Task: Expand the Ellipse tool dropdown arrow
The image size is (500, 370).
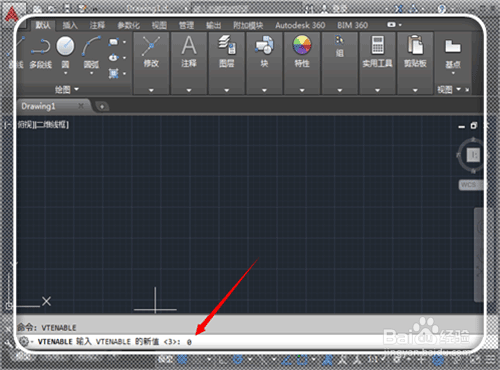Action: (125, 58)
